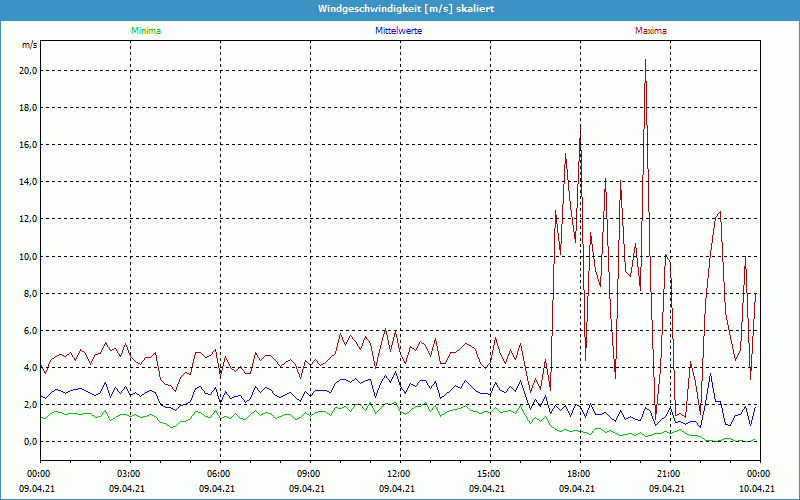Viewport: 800px width, 500px height.
Task: Click the 6,0 y-axis value
Action: tap(30, 331)
